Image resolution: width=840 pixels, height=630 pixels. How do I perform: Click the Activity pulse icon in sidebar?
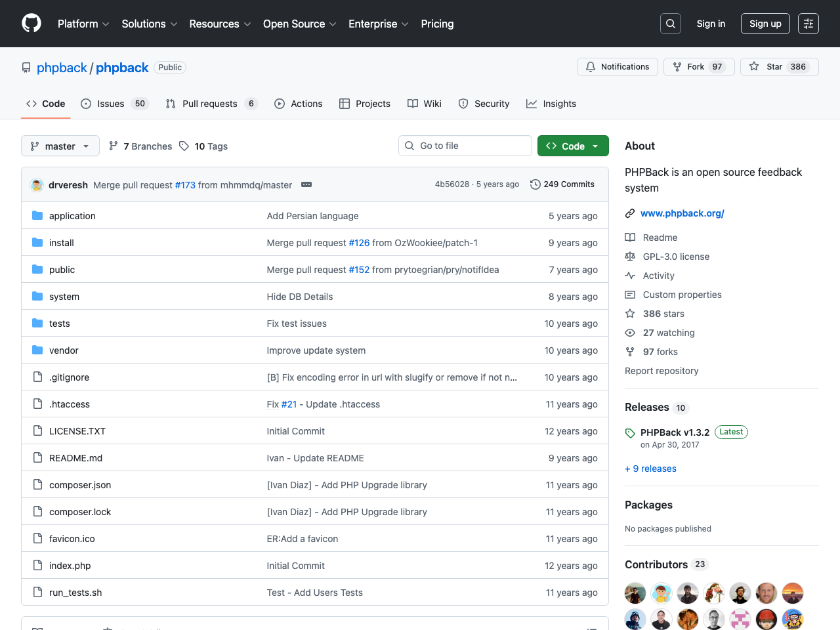(x=630, y=276)
